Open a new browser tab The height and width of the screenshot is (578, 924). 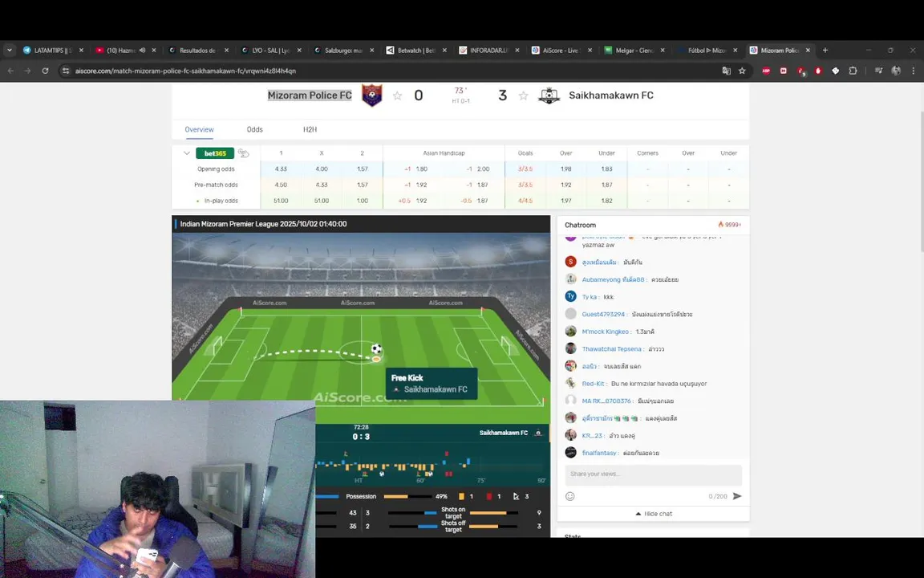coord(825,50)
